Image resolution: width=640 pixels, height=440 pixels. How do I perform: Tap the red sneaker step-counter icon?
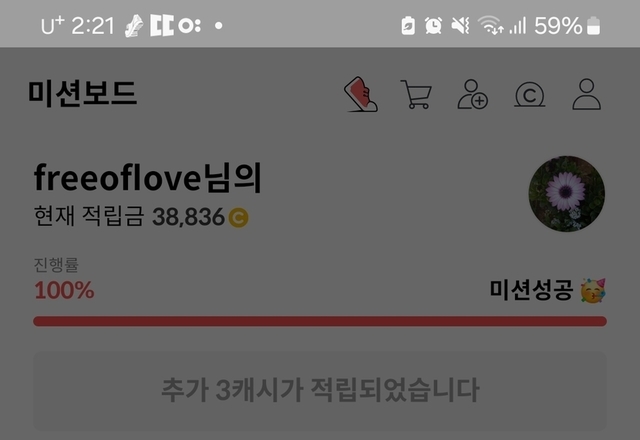click(361, 94)
